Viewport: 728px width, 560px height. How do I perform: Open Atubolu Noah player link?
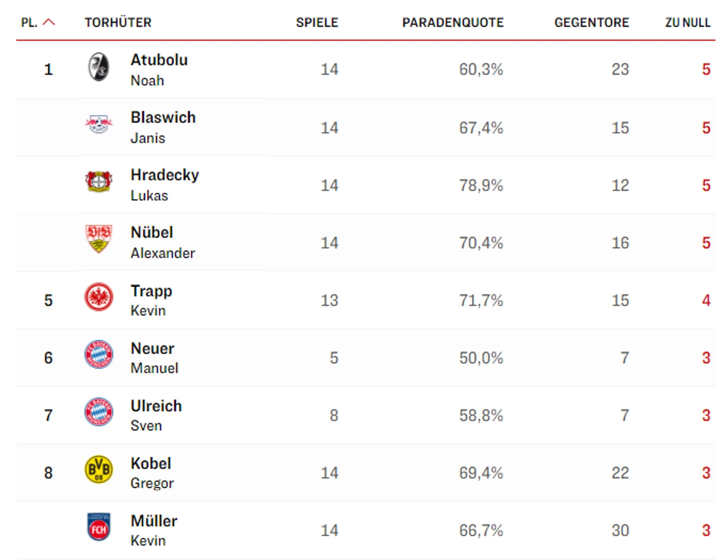[x=159, y=69]
